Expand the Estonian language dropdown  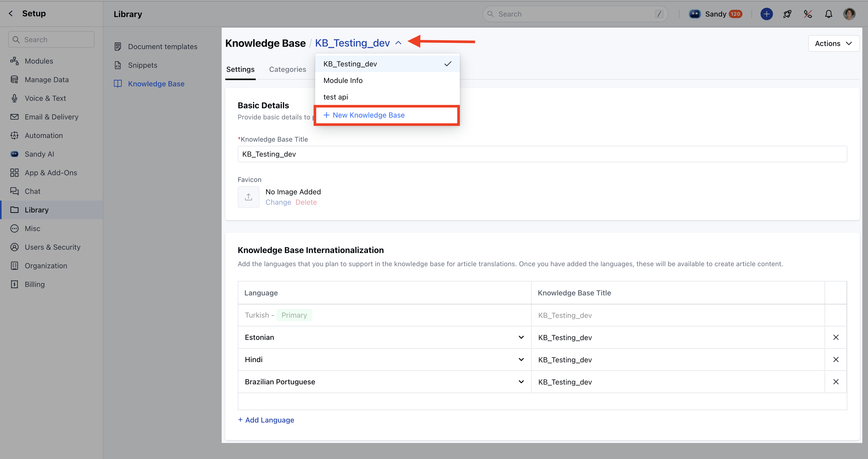521,337
